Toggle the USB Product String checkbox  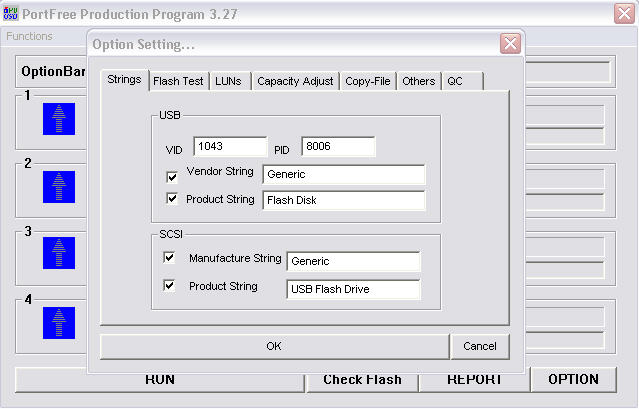(x=172, y=198)
